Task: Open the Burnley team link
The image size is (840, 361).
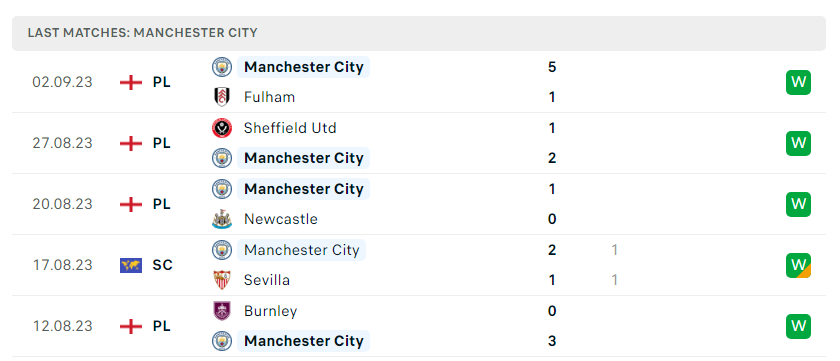Action: click(x=271, y=311)
